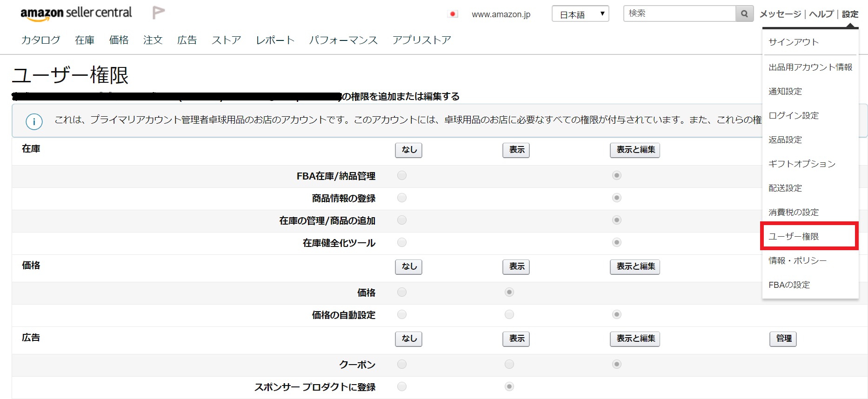The height and width of the screenshot is (399, 868).
Task: Click the search magnifier button
Action: tap(744, 13)
